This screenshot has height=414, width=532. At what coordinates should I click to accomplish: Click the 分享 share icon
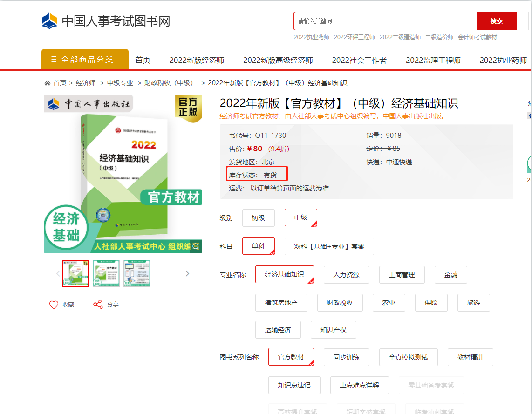coord(97,304)
